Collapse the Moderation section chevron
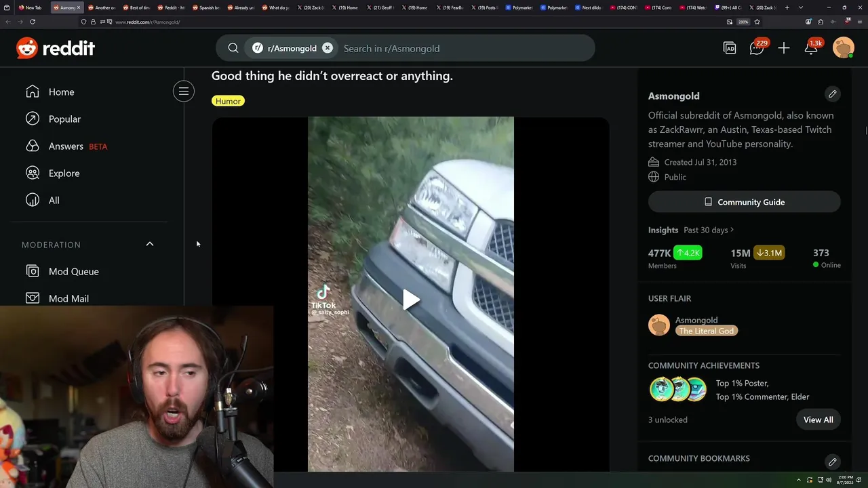This screenshot has width=868, height=488. point(150,244)
